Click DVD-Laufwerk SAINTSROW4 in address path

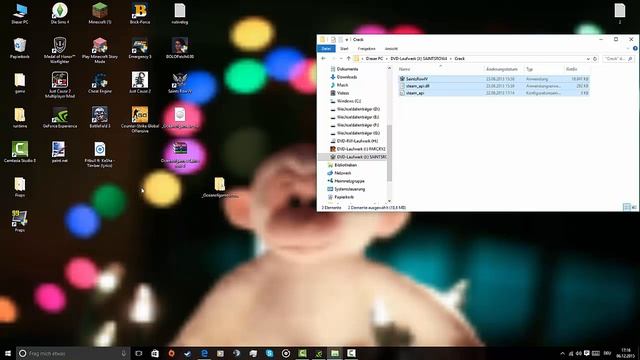419,59
